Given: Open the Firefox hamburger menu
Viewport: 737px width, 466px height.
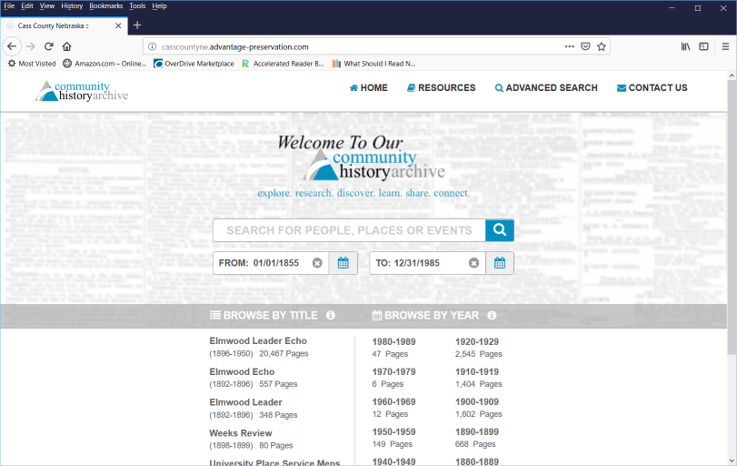Looking at the screenshot, I should tap(725, 47).
